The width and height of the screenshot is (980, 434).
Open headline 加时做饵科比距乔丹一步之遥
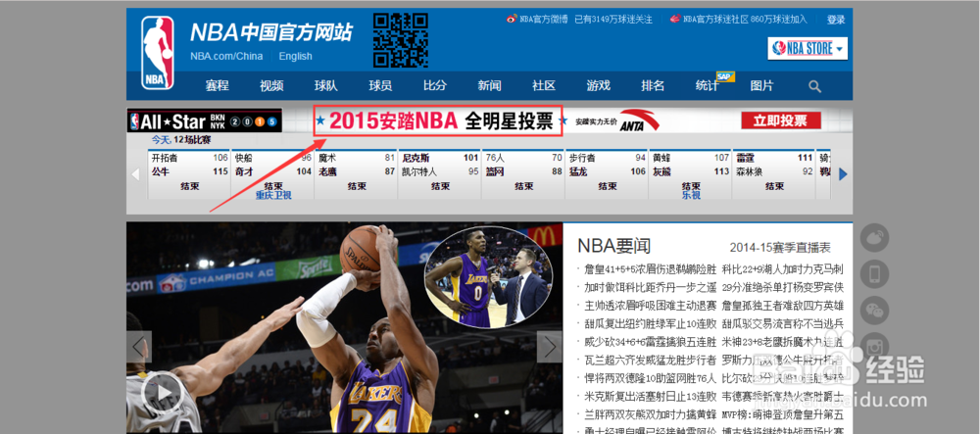click(650, 288)
